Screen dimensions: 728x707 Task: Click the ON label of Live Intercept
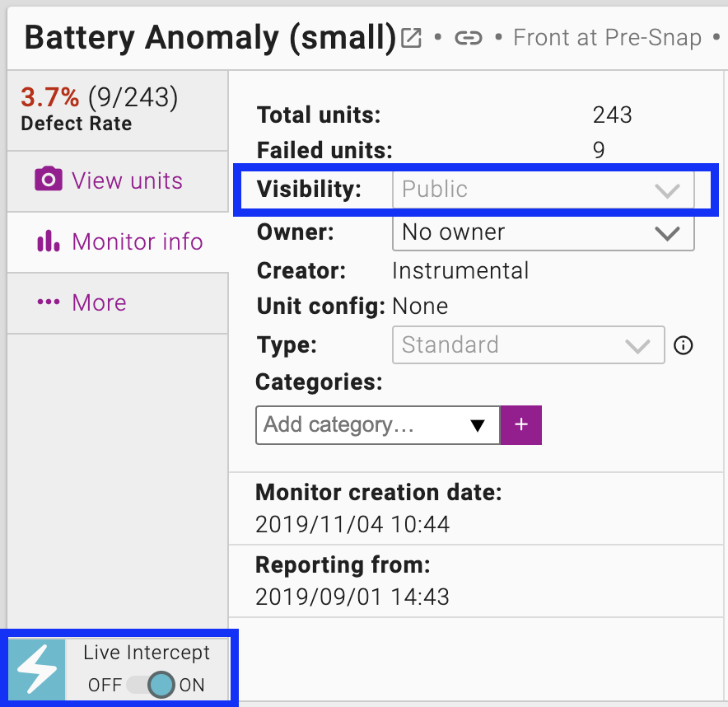pos(192,685)
